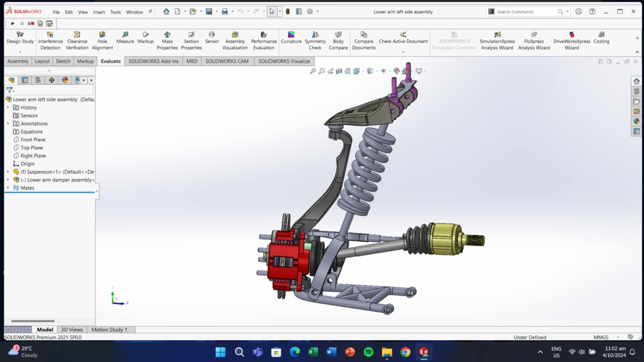Switch to the PropertyManager tab

[x=25, y=80]
